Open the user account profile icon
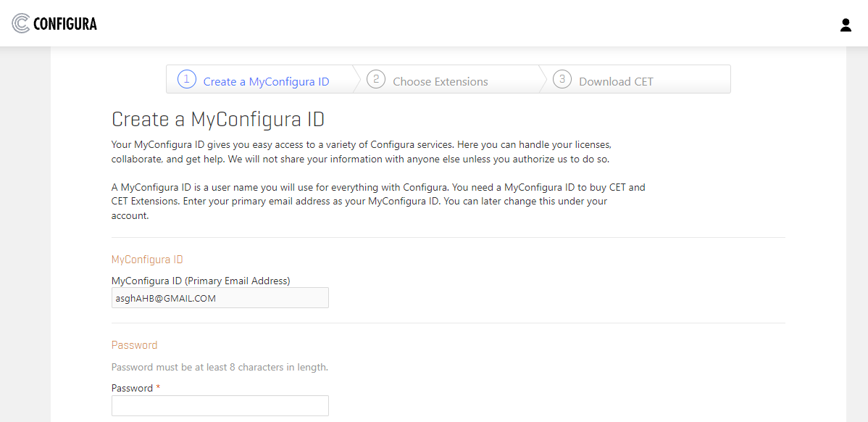The width and height of the screenshot is (868, 422). point(846,25)
